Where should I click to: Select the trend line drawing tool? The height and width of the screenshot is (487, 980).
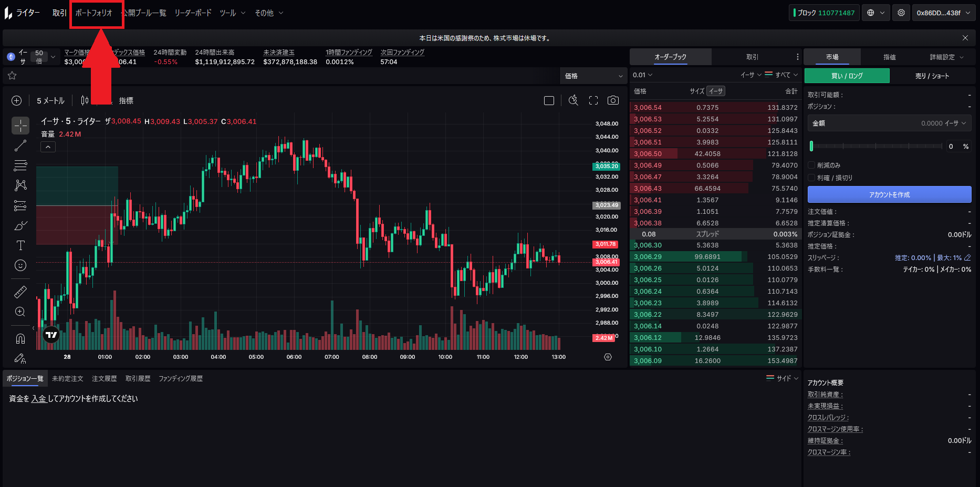pos(20,146)
